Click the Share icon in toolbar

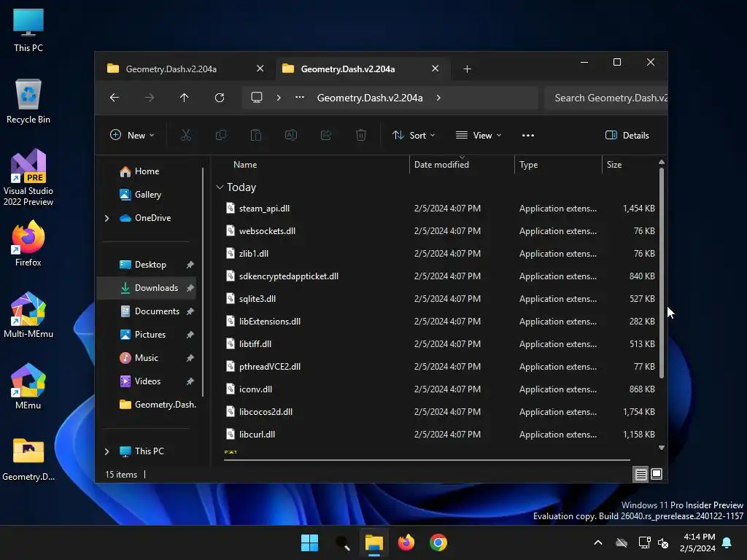(x=326, y=135)
